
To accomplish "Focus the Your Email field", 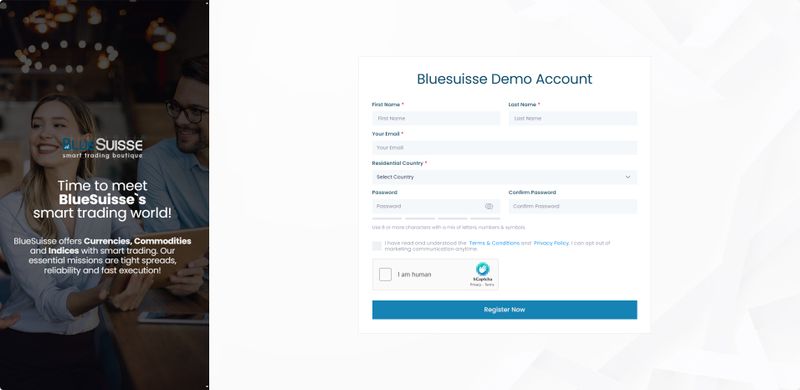I will pos(505,148).
